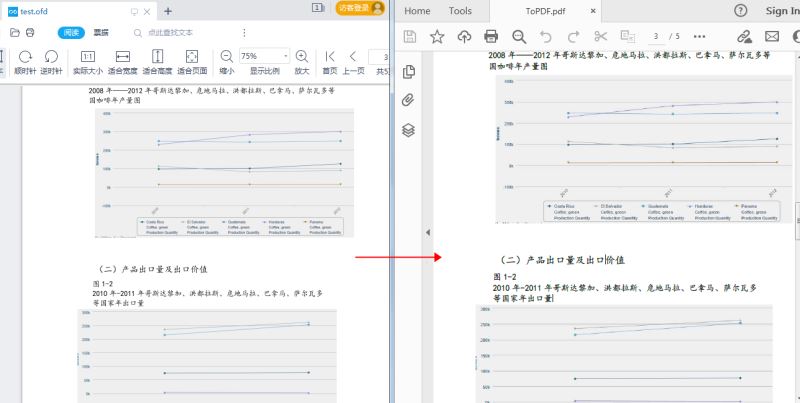Undo last action in Acrobat
The height and width of the screenshot is (403, 800).
[546, 36]
